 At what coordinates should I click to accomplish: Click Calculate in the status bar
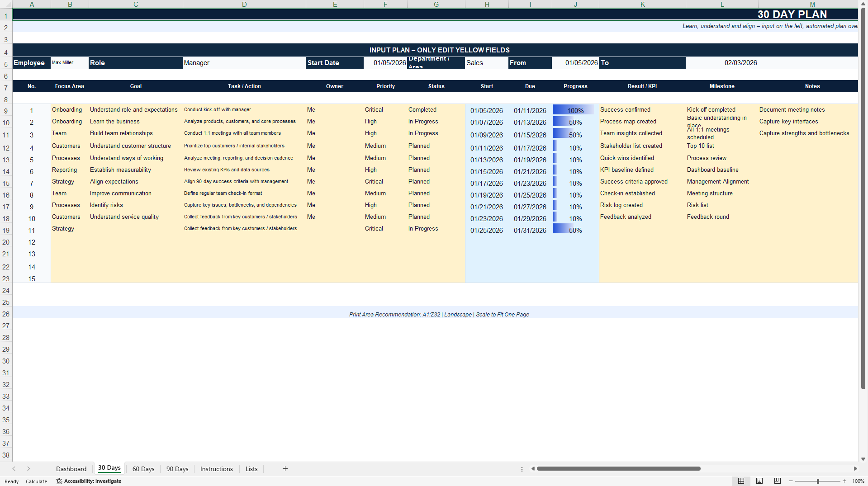point(36,481)
